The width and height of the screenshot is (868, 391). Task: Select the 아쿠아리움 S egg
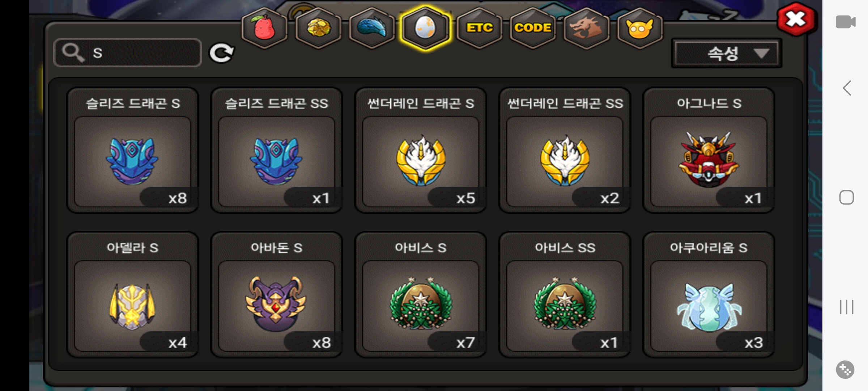click(x=709, y=295)
